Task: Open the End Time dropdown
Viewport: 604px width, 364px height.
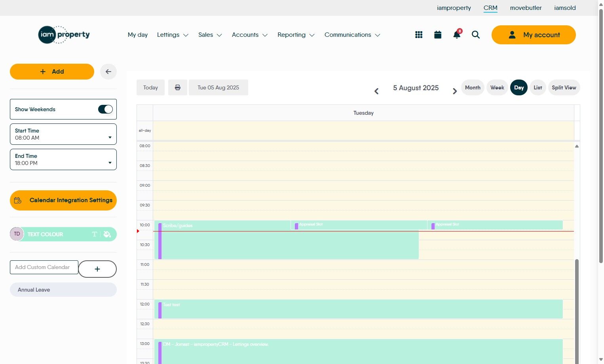Action: 63,159
